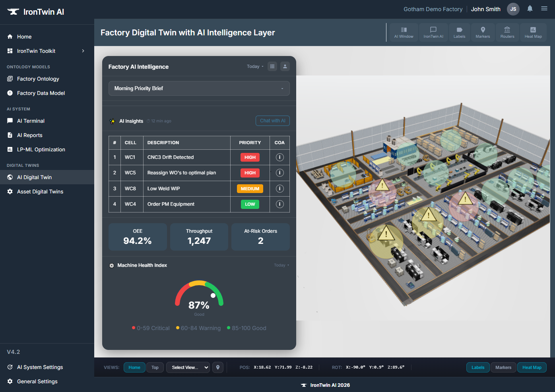This screenshot has height=392, width=555.
Task: Switch to the Top view
Action: pyautogui.click(x=155, y=367)
